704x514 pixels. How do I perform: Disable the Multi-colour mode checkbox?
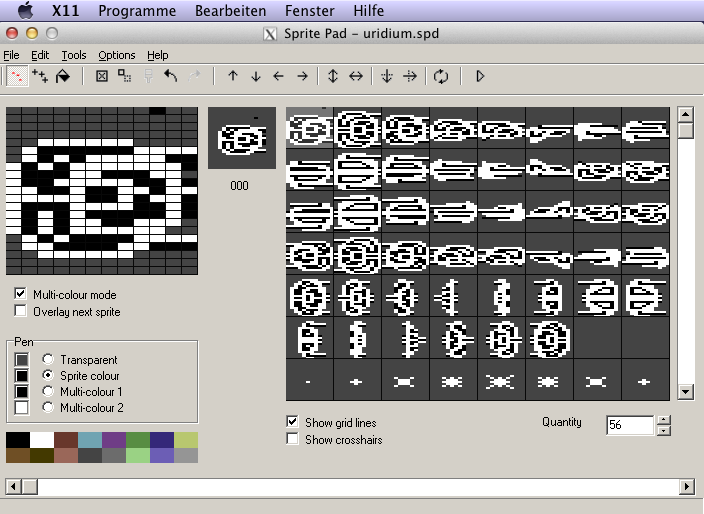tap(20, 294)
